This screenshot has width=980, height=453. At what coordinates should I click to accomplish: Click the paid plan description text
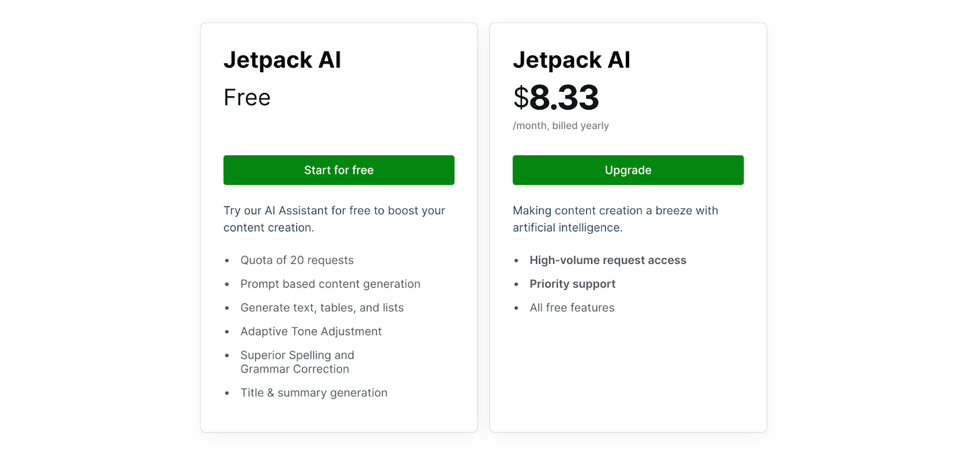[615, 219]
